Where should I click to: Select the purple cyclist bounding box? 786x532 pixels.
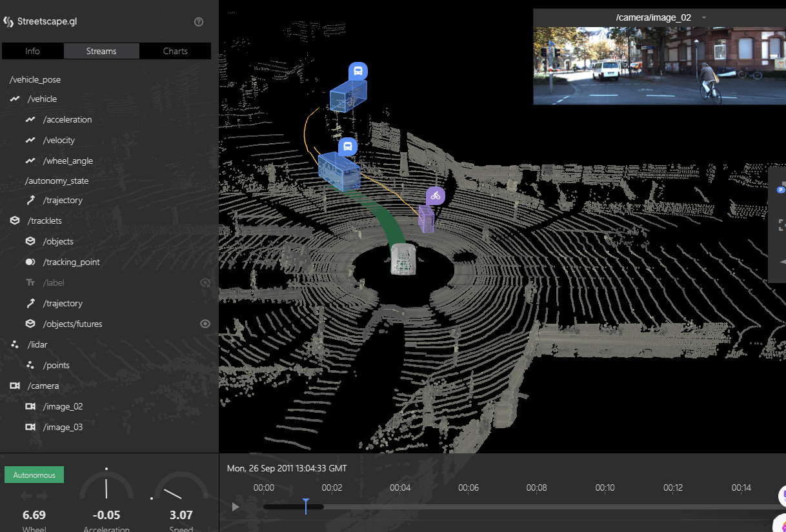pos(426,219)
